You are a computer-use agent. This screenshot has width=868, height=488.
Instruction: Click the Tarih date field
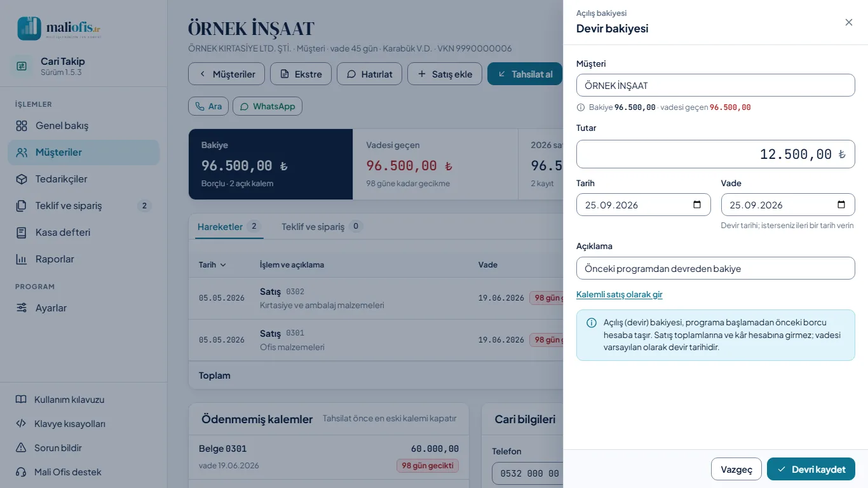(644, 205)
